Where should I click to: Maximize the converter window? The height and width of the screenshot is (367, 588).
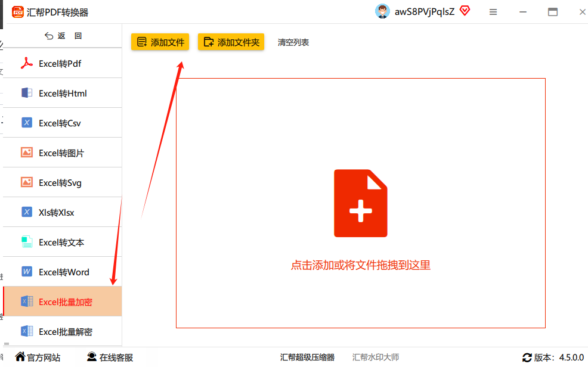point(552,12)
